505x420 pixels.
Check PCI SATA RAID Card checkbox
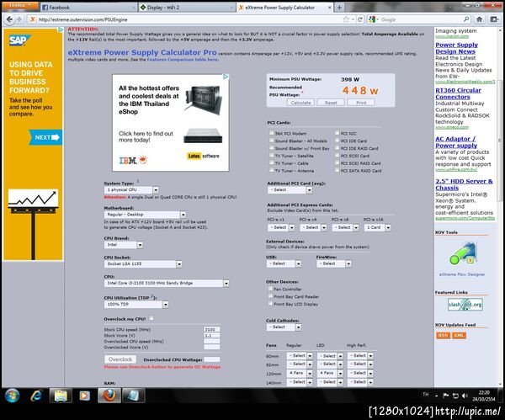coord(337,170)
